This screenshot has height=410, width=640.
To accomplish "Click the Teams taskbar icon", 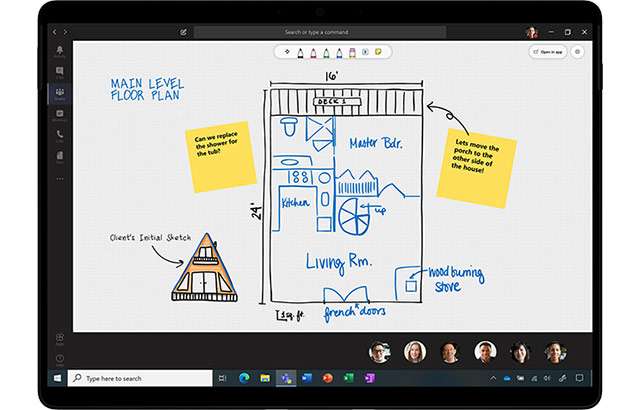I will pos(286,378).
